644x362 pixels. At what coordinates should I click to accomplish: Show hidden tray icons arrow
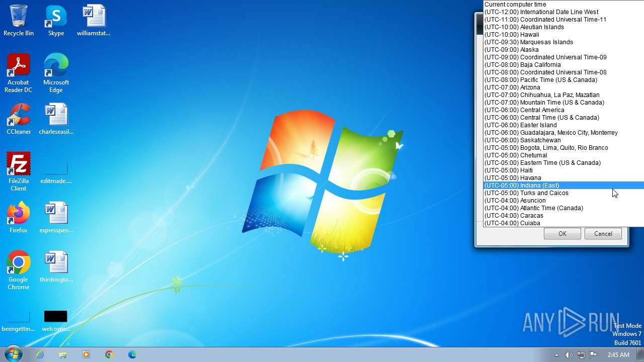[x=556, y=355]
